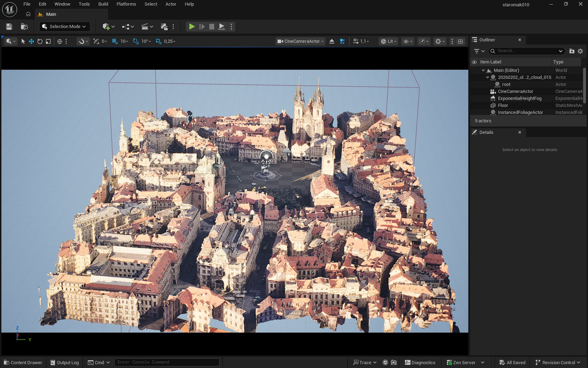Open the Content Drawer
Screen dimensions: 588x368
(x=23, y=362)
